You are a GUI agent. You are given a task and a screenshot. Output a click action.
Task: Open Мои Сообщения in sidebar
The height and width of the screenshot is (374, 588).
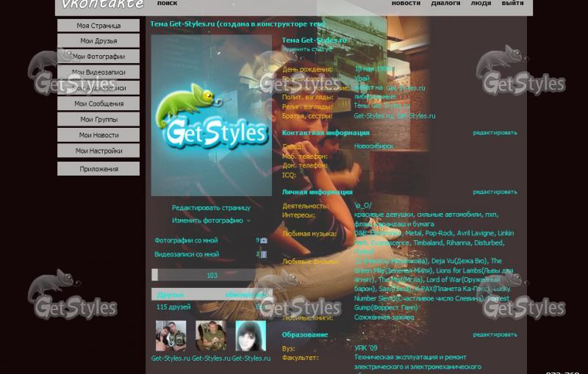pos(98,104)
